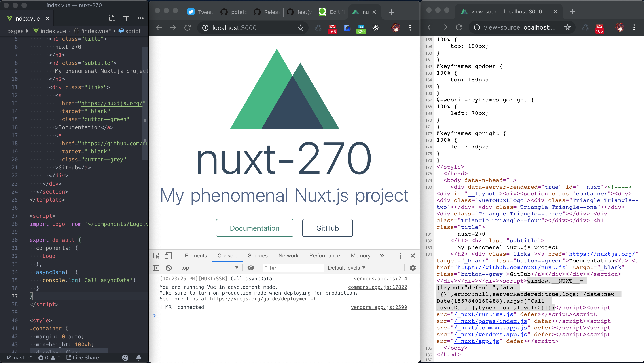
Task: Switch to the Network panel in DevTools
Action: 288,256
